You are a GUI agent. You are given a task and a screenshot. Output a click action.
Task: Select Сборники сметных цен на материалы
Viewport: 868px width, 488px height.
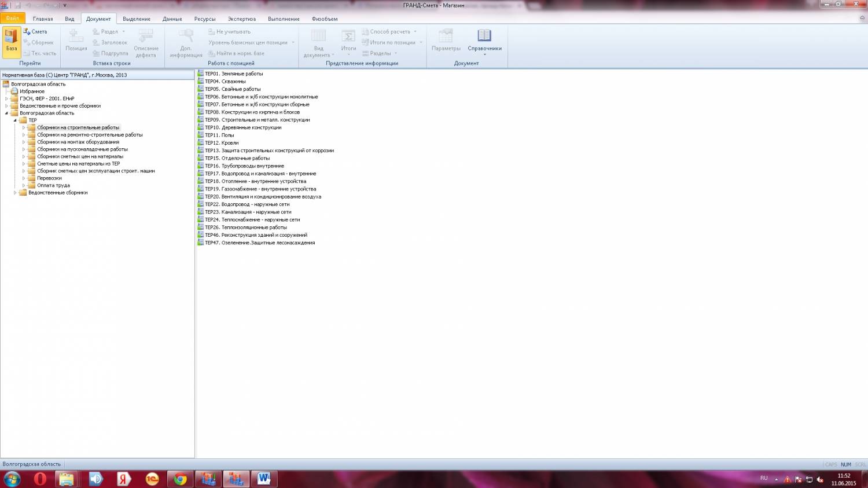[x=80, y=156]
